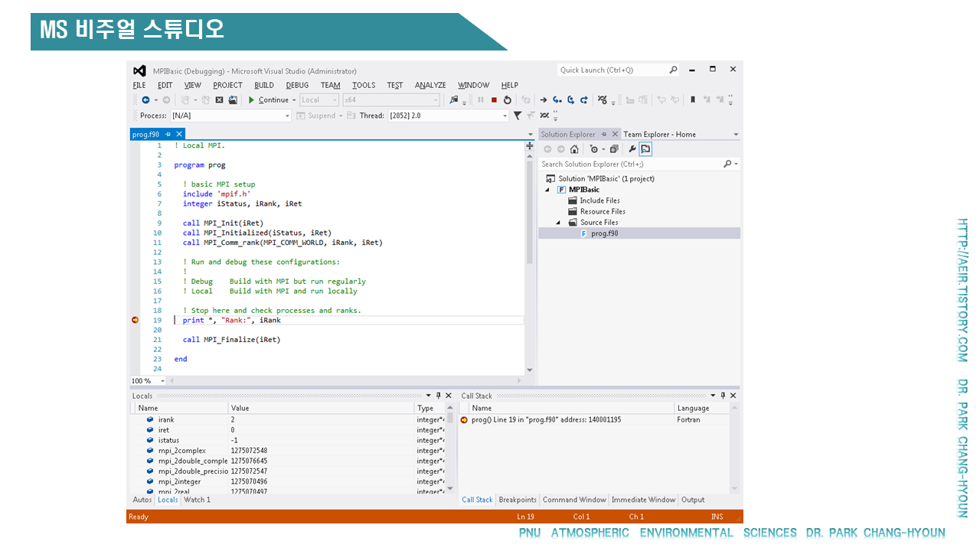Select the irank row in Locals
Image resolution: width=980 pixels, height=551 pixels.
pyautogui.click(x=287, y=419)
